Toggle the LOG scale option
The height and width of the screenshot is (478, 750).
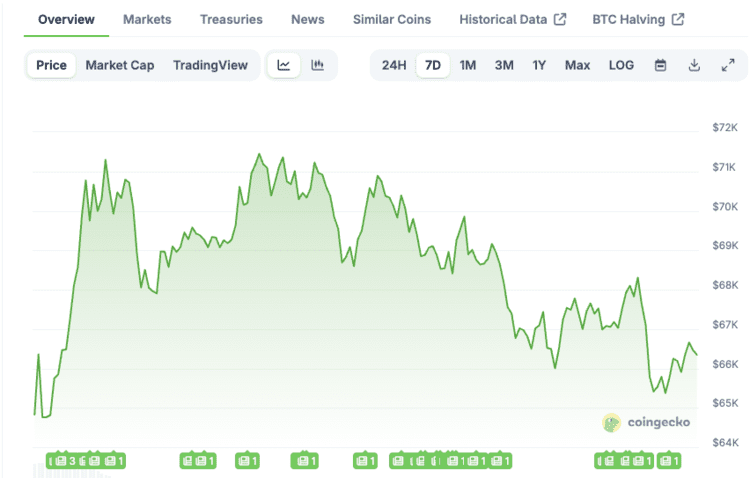tap(621, 65)
